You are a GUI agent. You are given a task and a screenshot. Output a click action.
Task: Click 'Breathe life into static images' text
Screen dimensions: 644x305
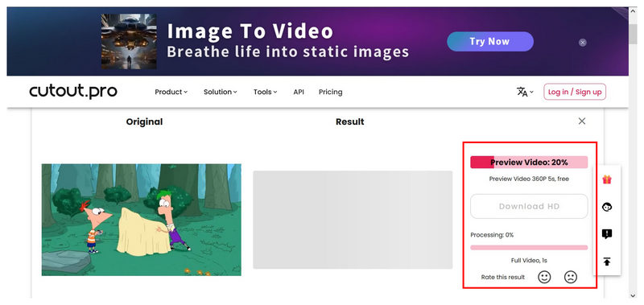[288, 52]
